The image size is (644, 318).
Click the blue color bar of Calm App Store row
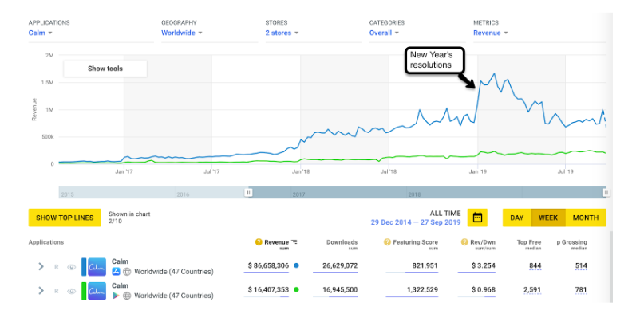pos(84,267)
